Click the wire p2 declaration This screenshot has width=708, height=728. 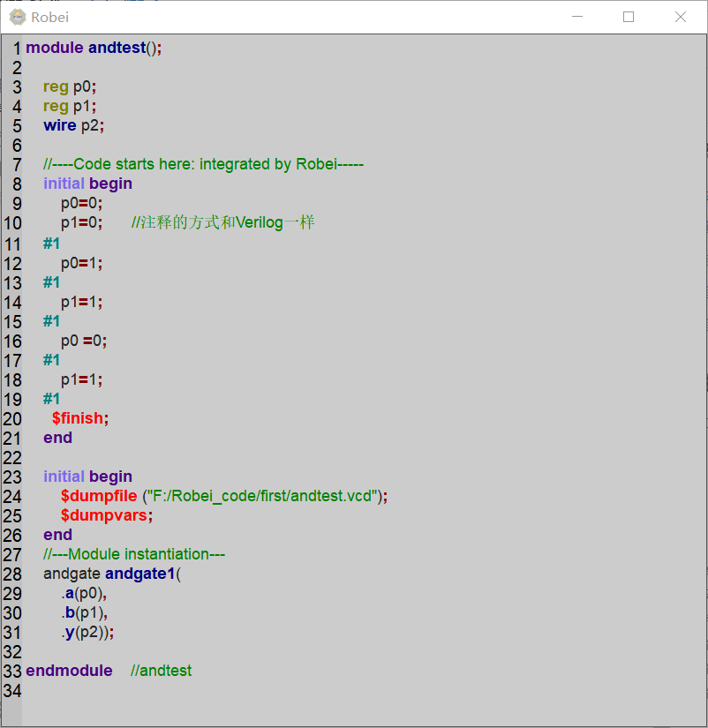pos(75,125)
